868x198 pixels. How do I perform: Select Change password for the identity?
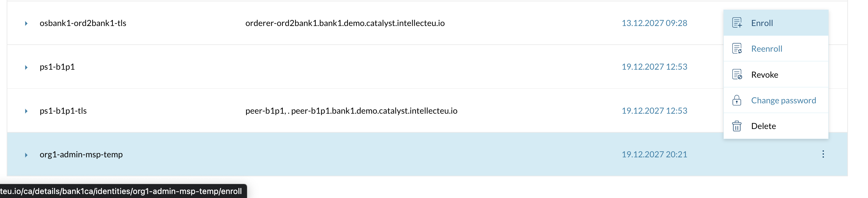pyautogui.click(x=784, y=100)
